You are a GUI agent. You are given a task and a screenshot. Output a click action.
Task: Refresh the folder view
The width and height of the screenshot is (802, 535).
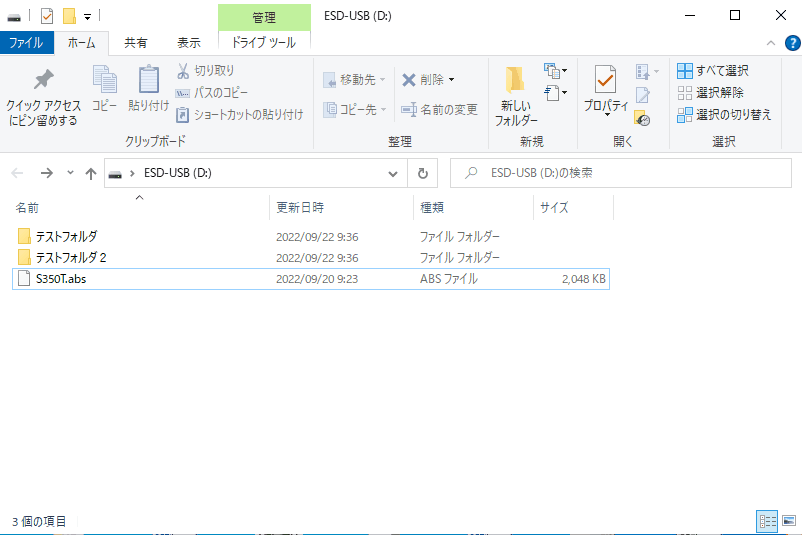[x=422, y=173]
